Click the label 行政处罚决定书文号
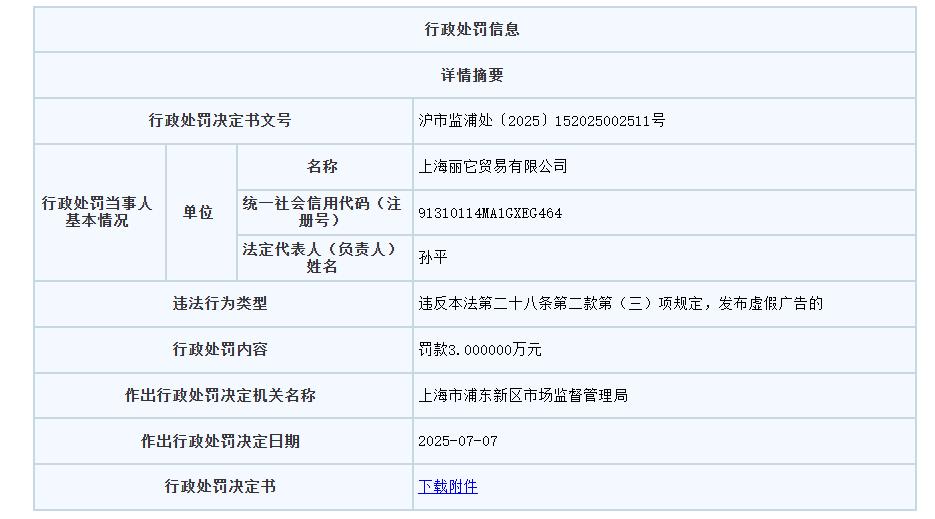 point(220,121)
